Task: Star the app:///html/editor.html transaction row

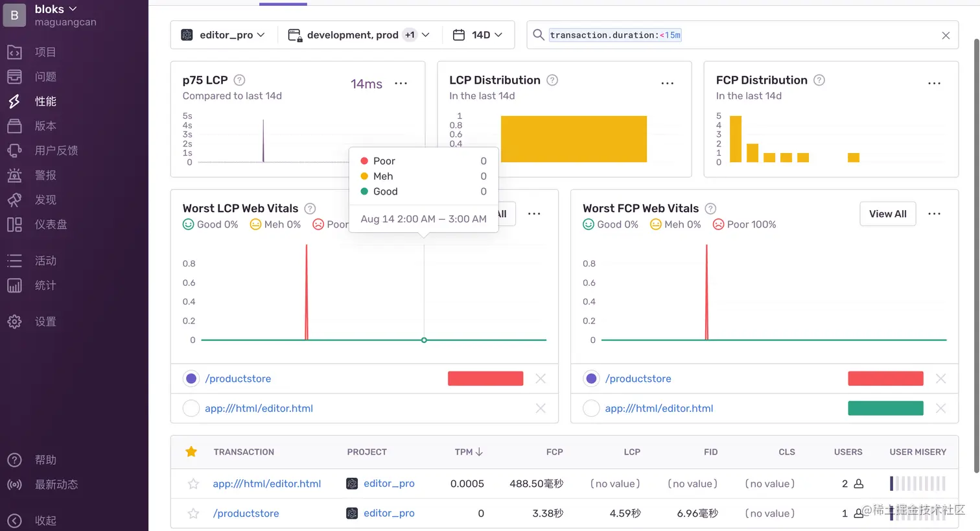Action: point(193,484)
